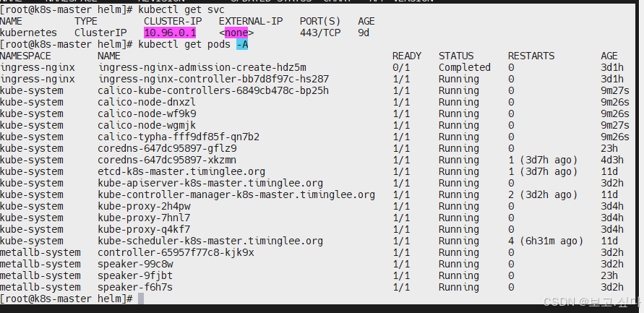Viewport: 644px width, 313px height.
Task: Click the 4d3h age value
Action: [612, 160]
